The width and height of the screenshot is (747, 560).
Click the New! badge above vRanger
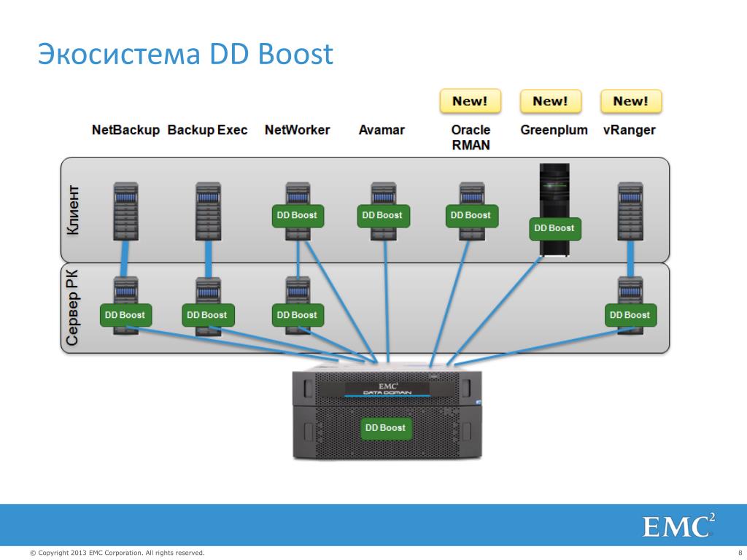click(x=631, y=101)
